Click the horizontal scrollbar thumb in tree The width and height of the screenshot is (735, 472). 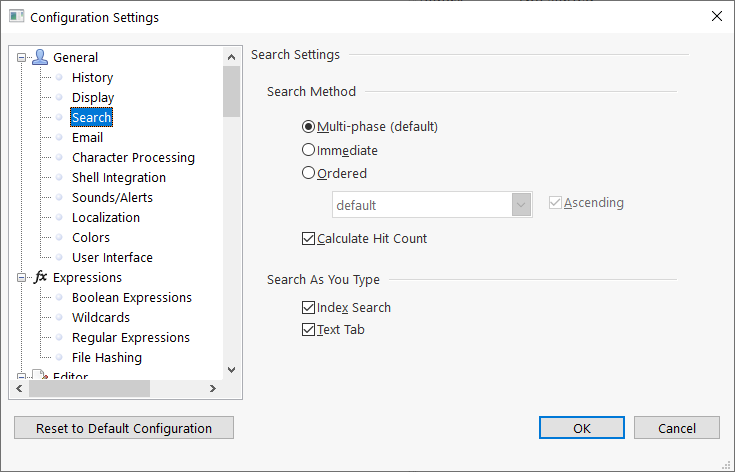(89, 389)
